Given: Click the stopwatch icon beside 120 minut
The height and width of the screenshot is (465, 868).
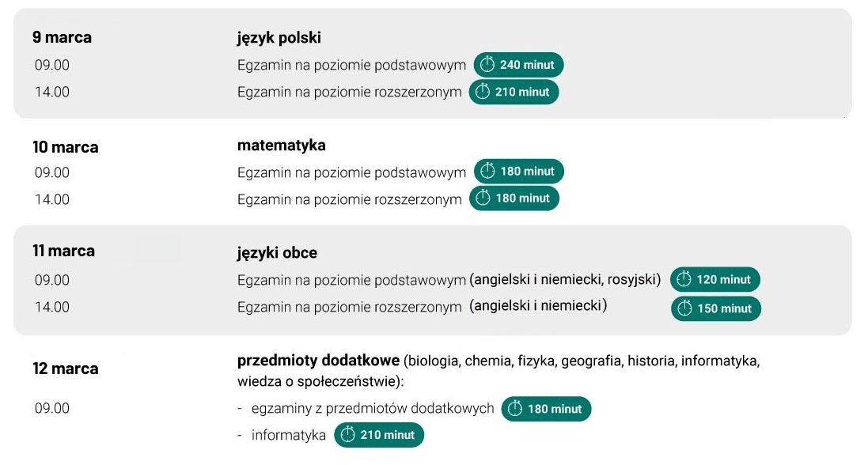Looking at the screenshot, I should tap(684, 280).
